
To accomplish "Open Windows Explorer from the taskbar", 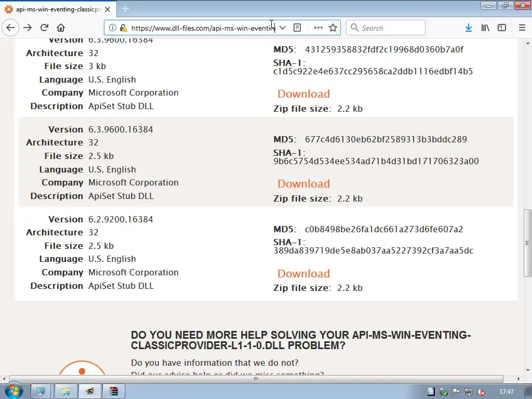I will (66, 392).
